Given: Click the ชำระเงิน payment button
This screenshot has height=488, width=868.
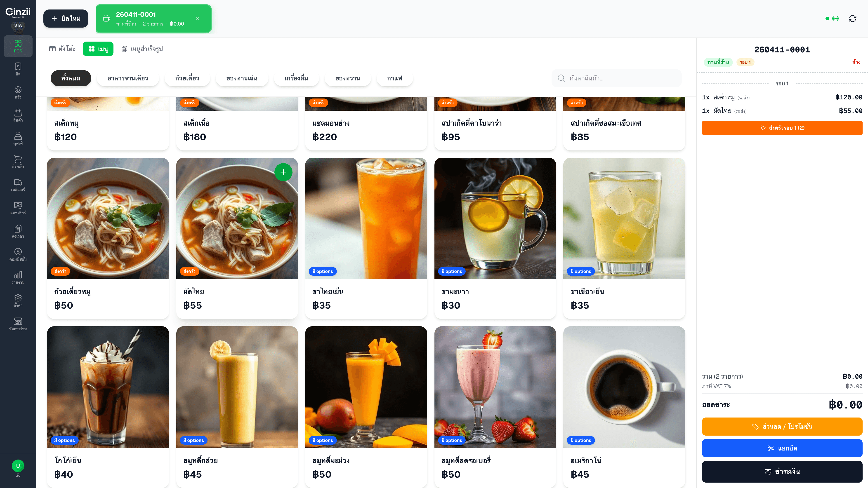Looking at the screenshot, I should tap(782, 472).
